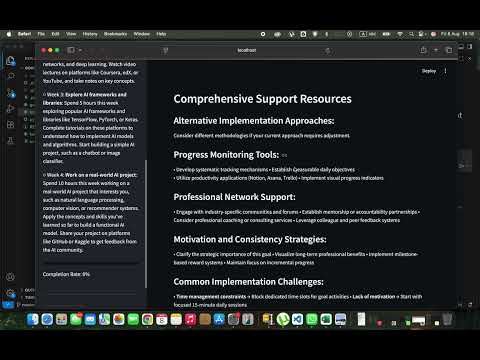This screenshot has height=360, width=480.
Task: Open a new Safari tab with plus icon
Action: 436,50
